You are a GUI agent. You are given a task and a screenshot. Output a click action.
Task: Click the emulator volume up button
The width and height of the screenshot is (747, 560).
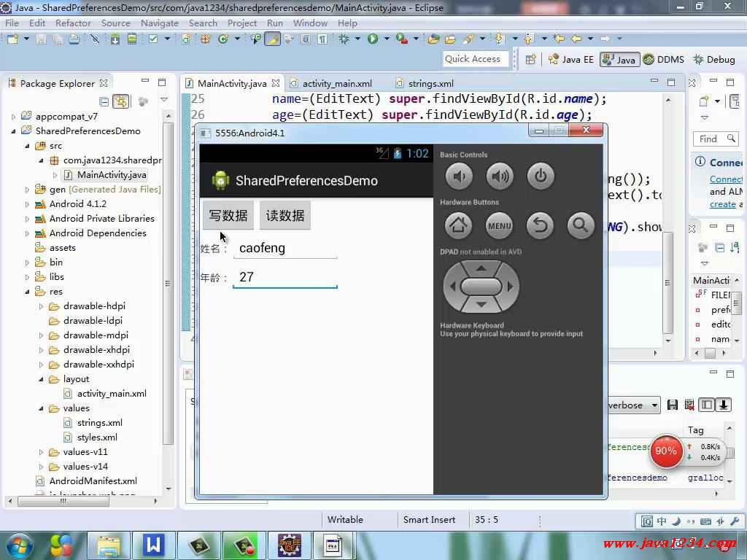click(500, 176)
